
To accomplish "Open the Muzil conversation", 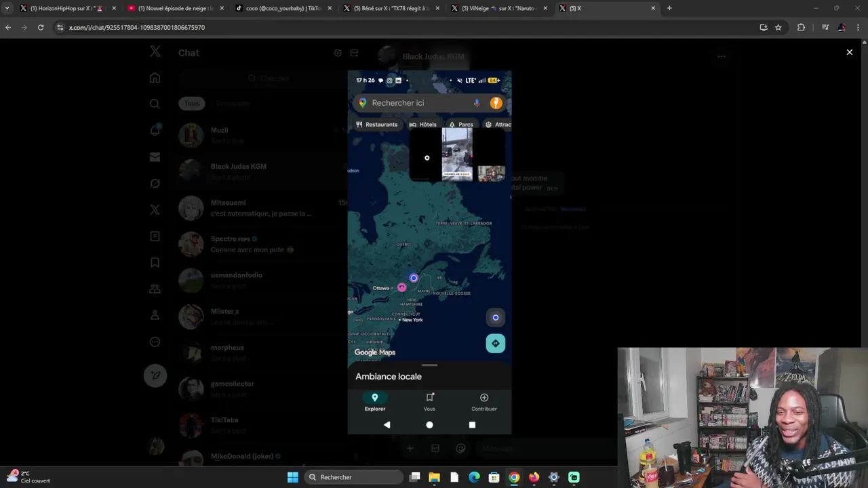I will [261, 136].
